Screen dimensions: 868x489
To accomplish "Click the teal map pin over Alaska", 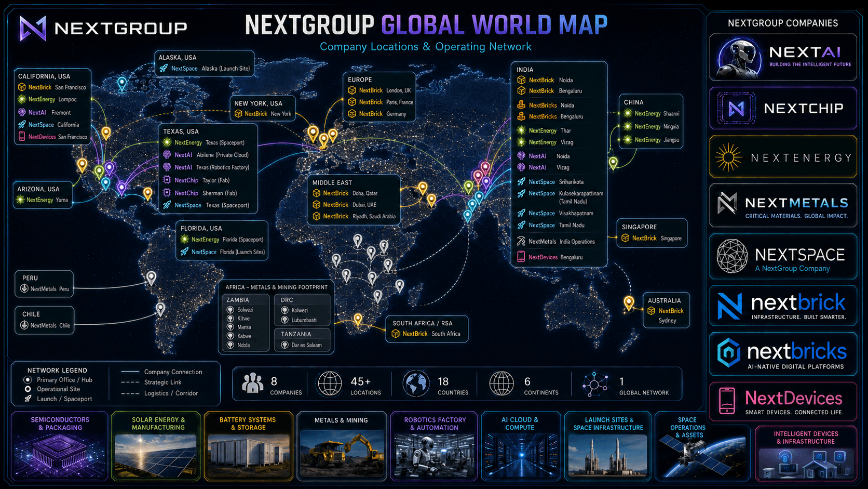I will point(122,84).
